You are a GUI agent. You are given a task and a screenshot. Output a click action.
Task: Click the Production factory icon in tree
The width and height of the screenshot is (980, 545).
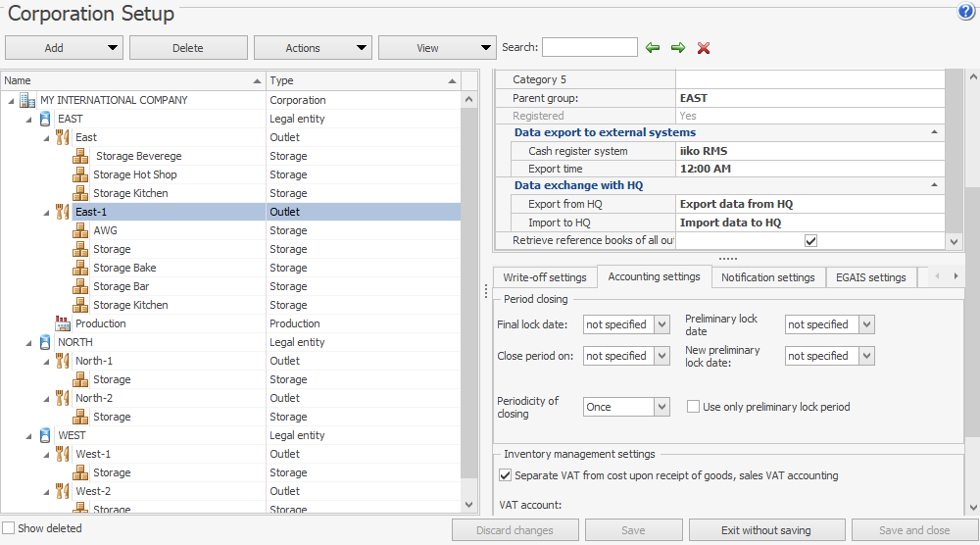(63, 323)
